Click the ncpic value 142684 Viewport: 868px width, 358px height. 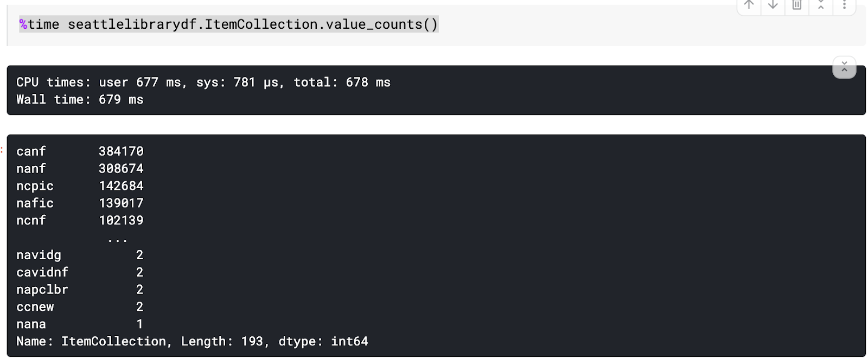(121, 186)
